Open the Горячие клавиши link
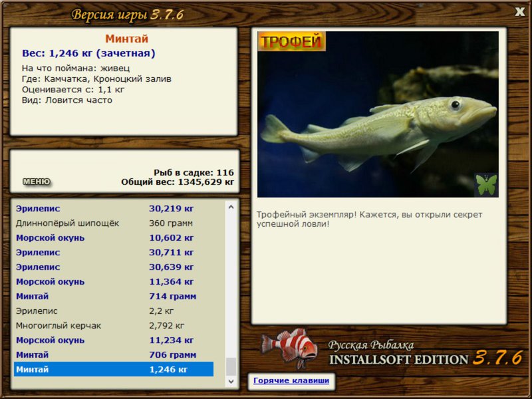The image size is (532, 399). click(291, 380)
